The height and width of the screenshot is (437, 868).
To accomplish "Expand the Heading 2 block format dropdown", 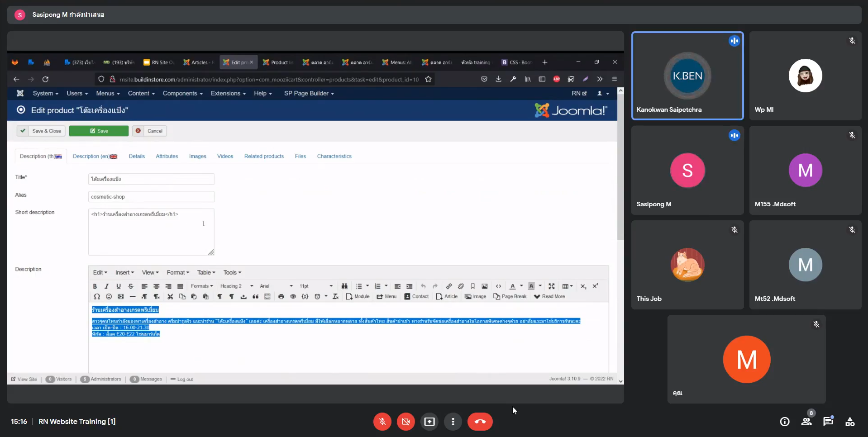I will 236,286.
